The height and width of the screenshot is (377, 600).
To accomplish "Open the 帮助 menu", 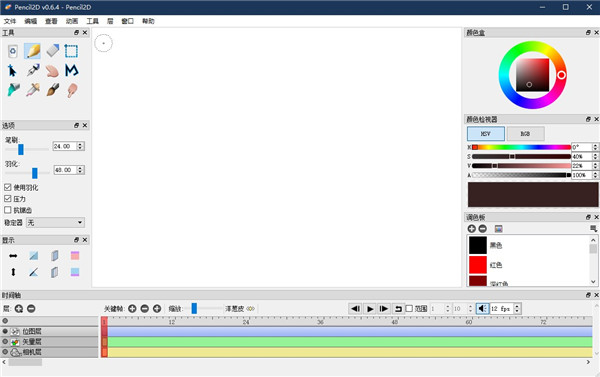I will point(148,21).
